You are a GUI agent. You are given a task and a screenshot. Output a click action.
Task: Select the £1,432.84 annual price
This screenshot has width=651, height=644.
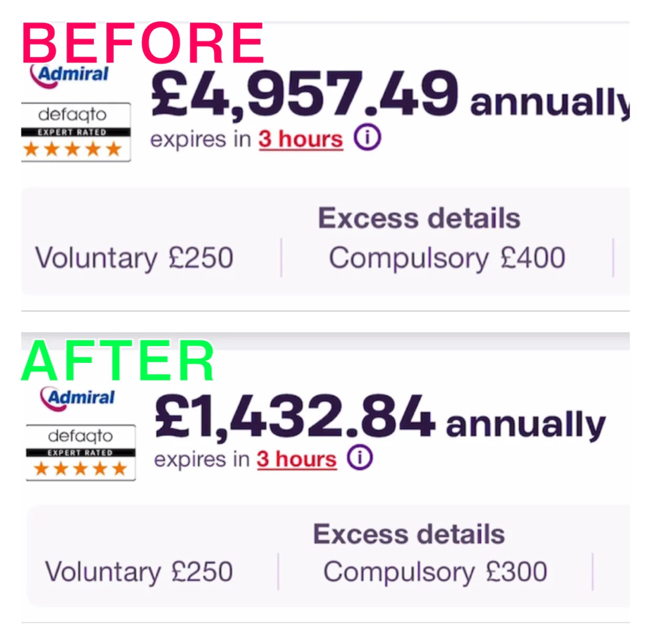point(295,417)
